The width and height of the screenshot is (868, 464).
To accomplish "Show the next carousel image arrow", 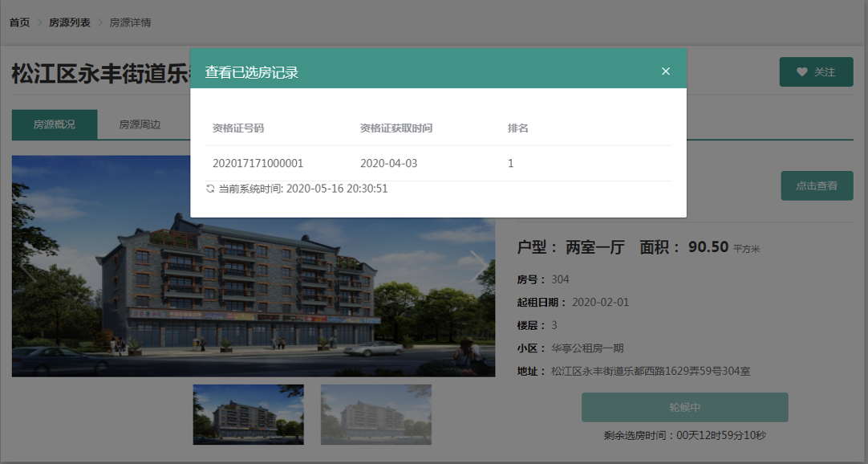I will click(x=478, y=265).
